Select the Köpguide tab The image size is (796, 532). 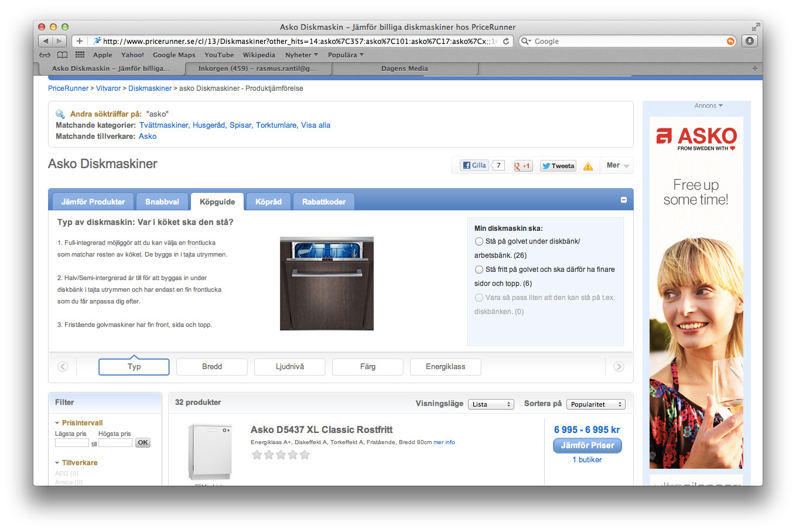coord(217,202)
